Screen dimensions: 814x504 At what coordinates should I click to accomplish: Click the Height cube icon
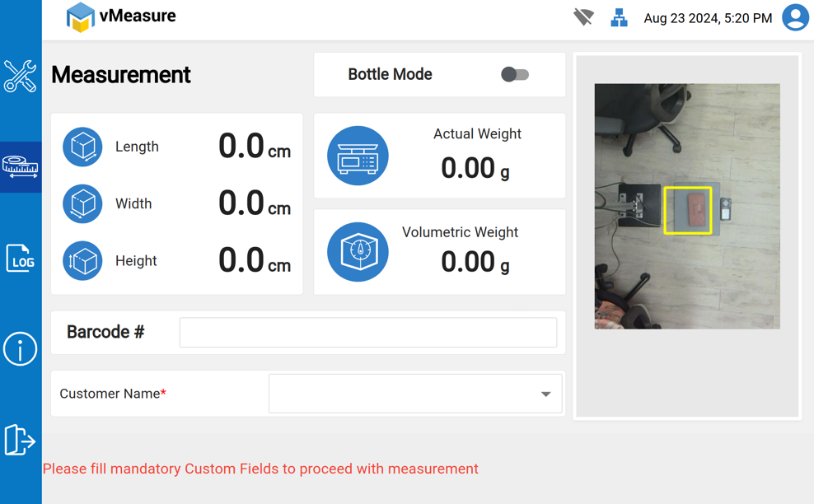(82, 261)
